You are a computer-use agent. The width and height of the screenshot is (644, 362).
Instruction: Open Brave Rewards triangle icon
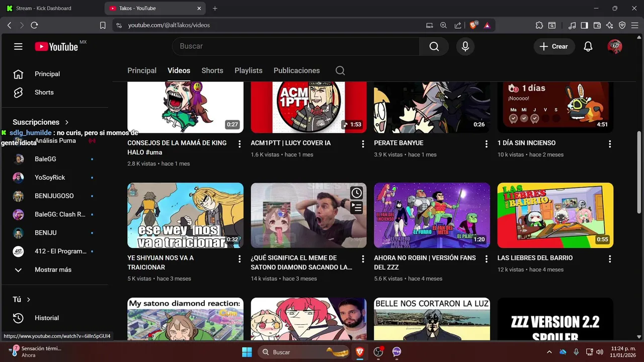[487, 25]
